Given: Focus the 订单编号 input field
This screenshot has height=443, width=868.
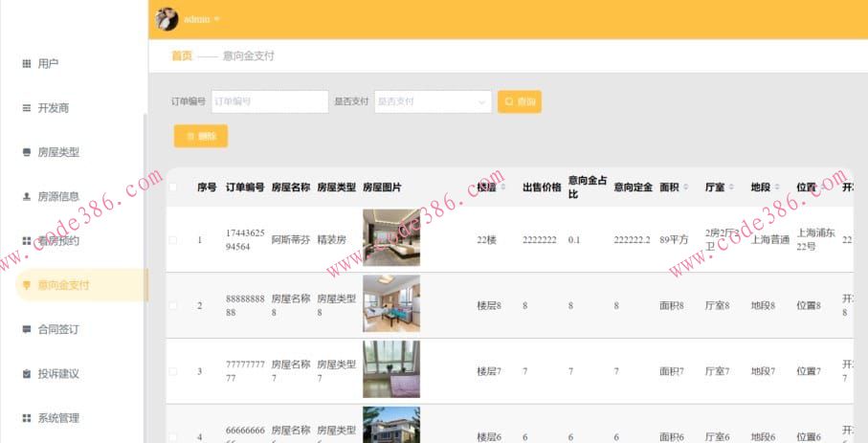Looking at the screenshot, I should 270,101.
